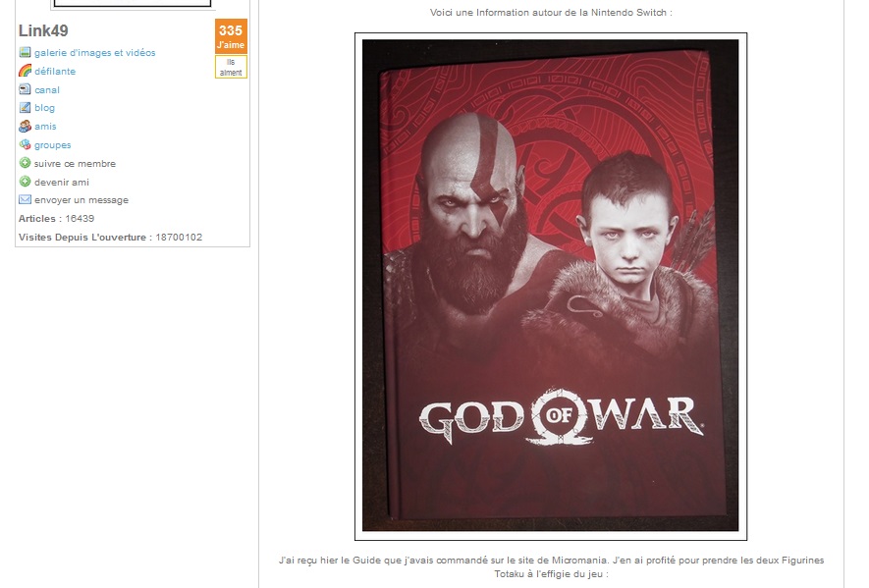Screen dimensions: 869x588
Task: Open the défilante link
Action: point(55,71)
